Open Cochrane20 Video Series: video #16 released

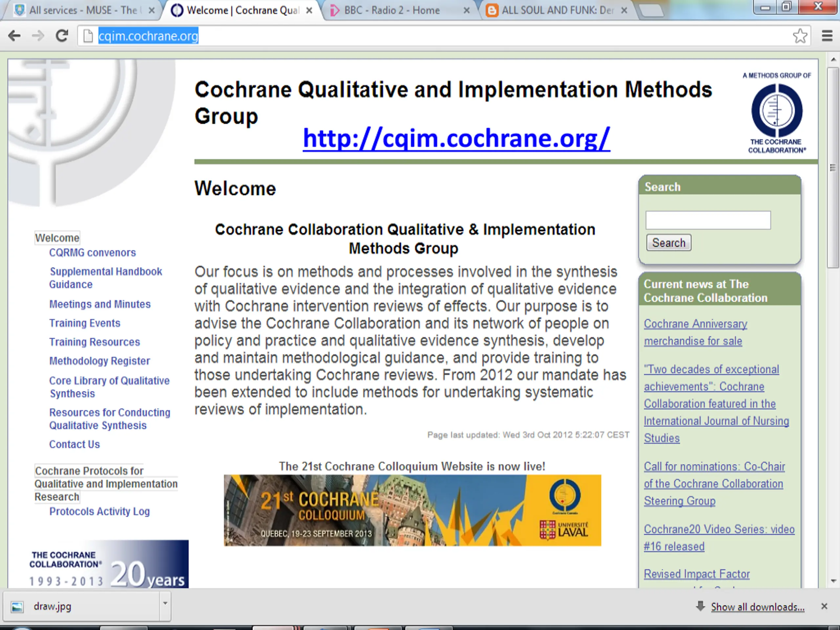(x=719, y=538)
